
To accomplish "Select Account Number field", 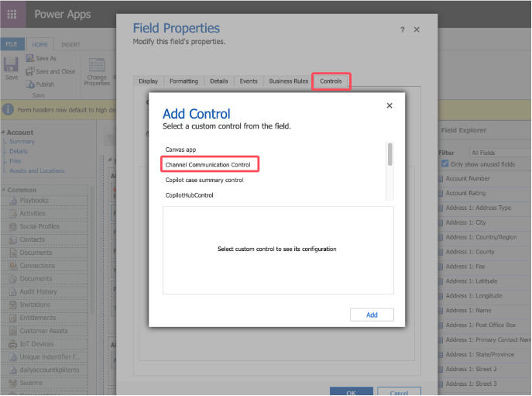I will click(468, 179).
